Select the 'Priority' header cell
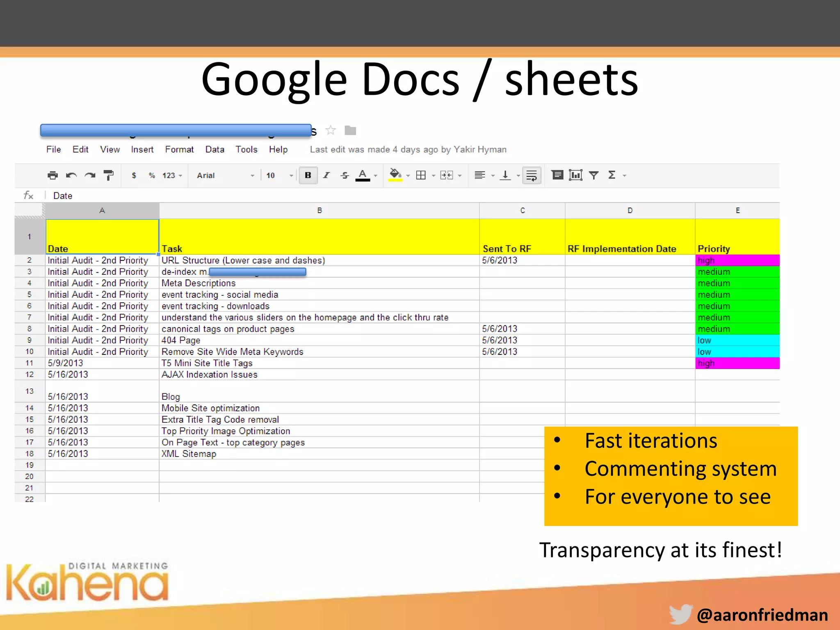Viewport: 840px width, 630px height. [737, 237]
